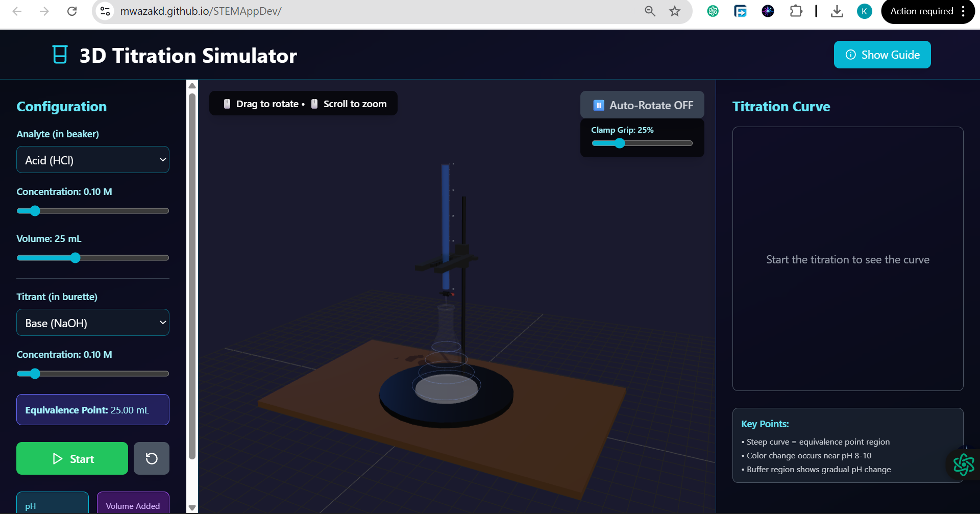Click the 'Clamp Grip: 25%' label
Viewport: 980px width, 514px height.
tap(622, 130)
